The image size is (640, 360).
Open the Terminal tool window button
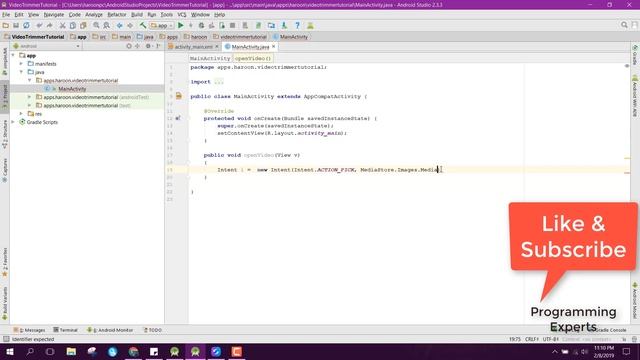65,330
